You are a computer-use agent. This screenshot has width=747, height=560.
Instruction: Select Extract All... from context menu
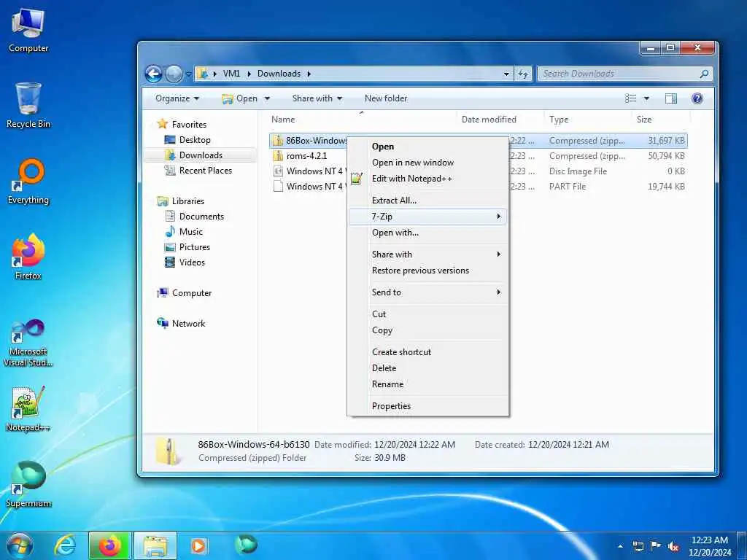point(427,201)
